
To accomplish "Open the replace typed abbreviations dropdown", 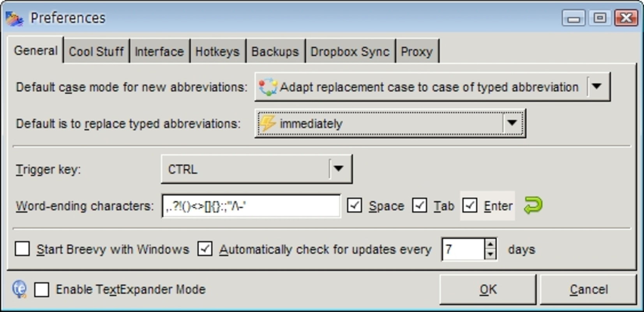I will click(x=390, y=123).
